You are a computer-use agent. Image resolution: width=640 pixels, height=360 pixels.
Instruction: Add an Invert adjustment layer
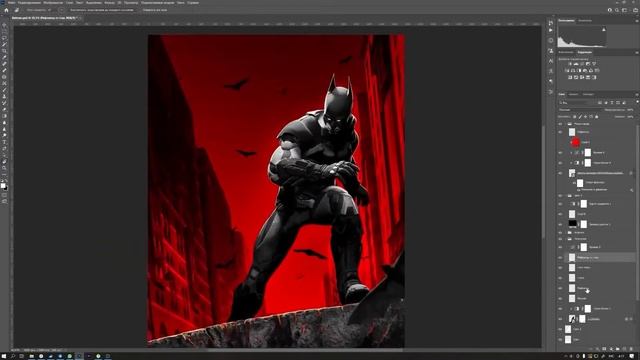(x=570, y=78)
